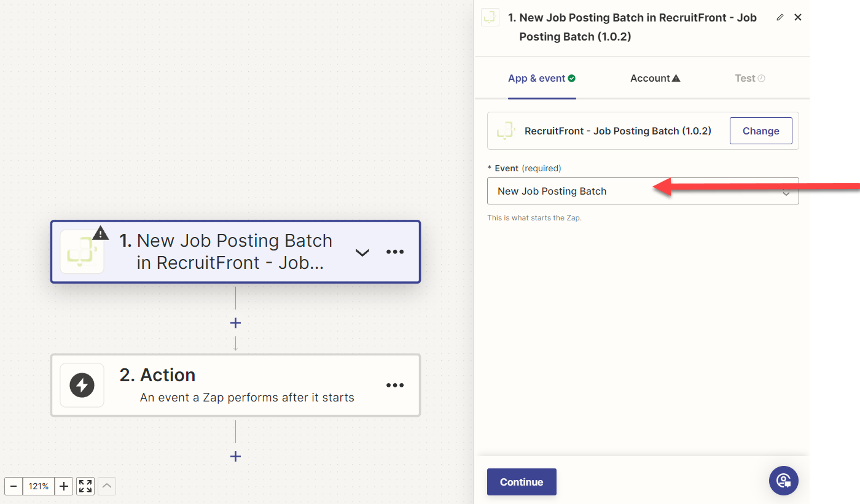Select the trigger step 1 card

point(235,252)
